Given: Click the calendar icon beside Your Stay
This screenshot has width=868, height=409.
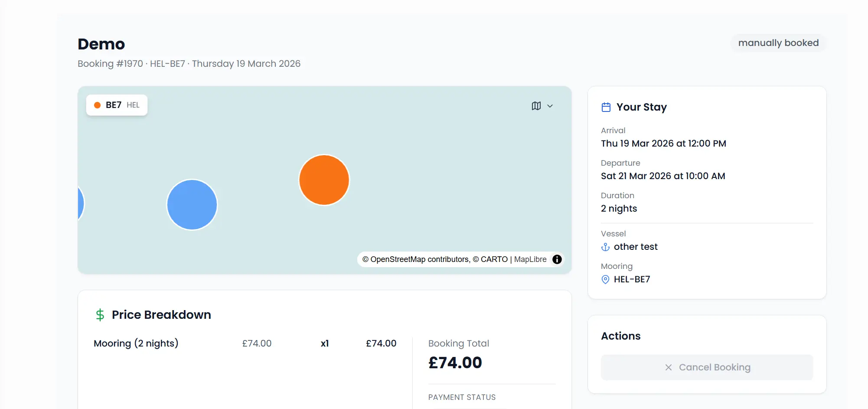Looking at the screenshot, I should coord(606,106).
